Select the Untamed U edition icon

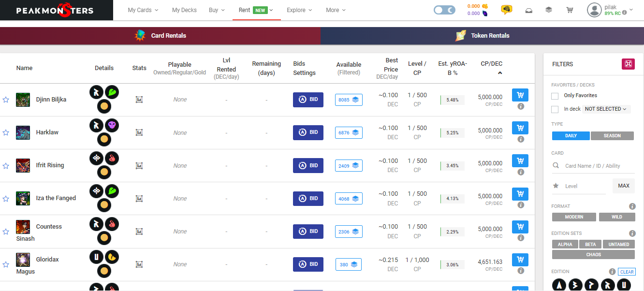click(624, 285)
